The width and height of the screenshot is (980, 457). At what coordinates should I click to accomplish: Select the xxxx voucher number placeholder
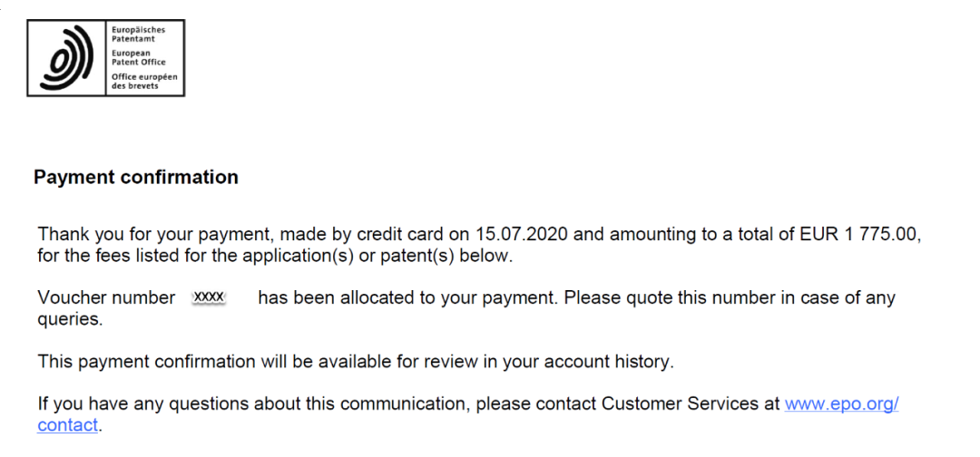[x=209, y=297]
